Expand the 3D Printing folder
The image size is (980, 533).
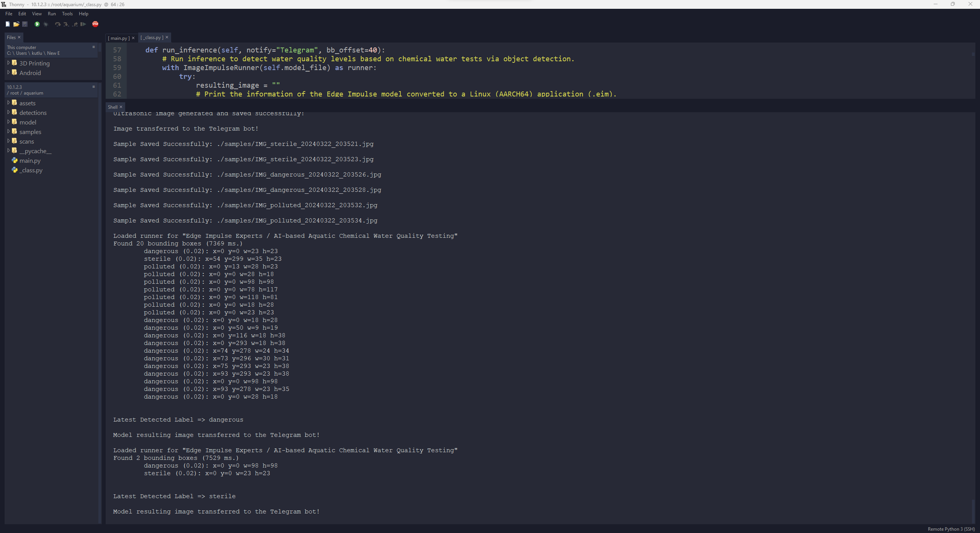coord(8,63)
